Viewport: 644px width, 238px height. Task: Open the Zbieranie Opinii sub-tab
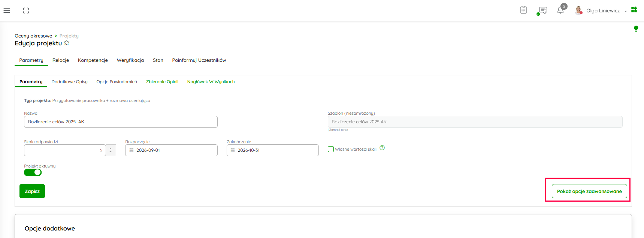click(162, 82)
